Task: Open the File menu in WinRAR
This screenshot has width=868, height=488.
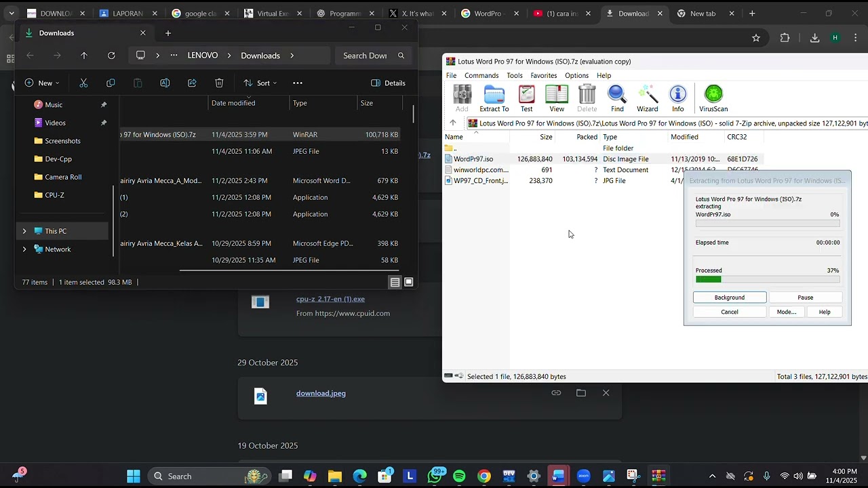Action: (451, 75)
